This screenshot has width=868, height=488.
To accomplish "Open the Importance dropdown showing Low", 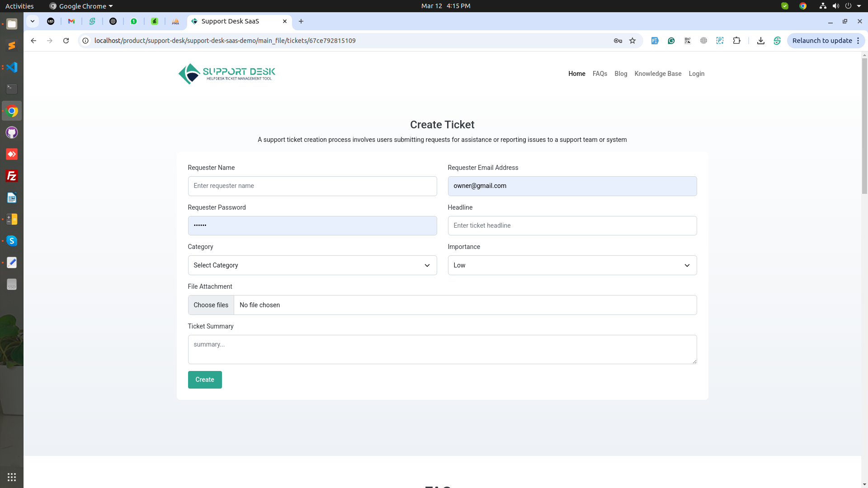I will [x=572, y=265].
